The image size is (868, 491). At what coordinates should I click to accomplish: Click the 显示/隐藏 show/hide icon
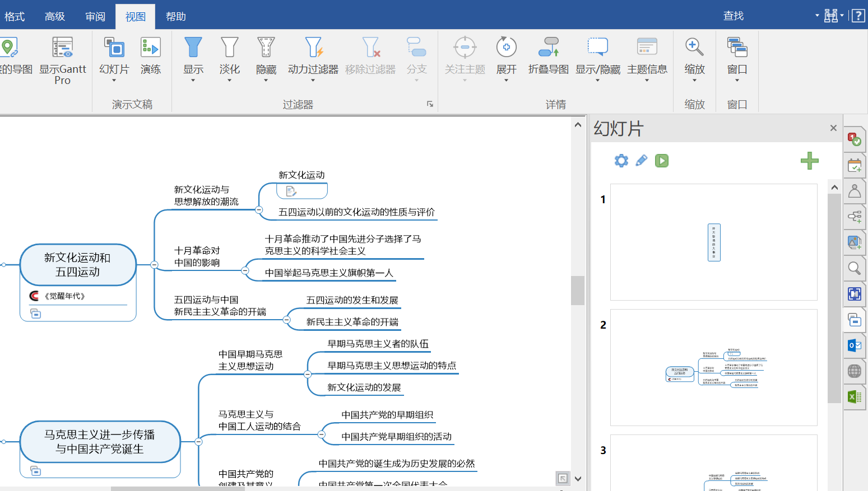[x=598, y=48]
